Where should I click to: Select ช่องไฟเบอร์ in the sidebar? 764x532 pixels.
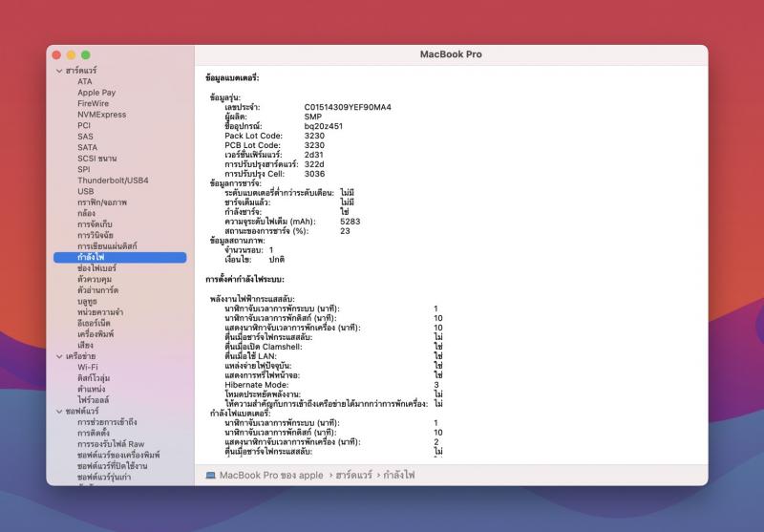point(97,268)
